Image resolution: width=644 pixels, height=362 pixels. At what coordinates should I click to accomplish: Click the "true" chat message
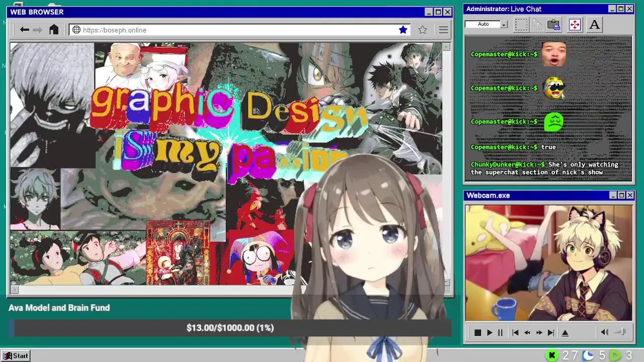coord(548,147)
